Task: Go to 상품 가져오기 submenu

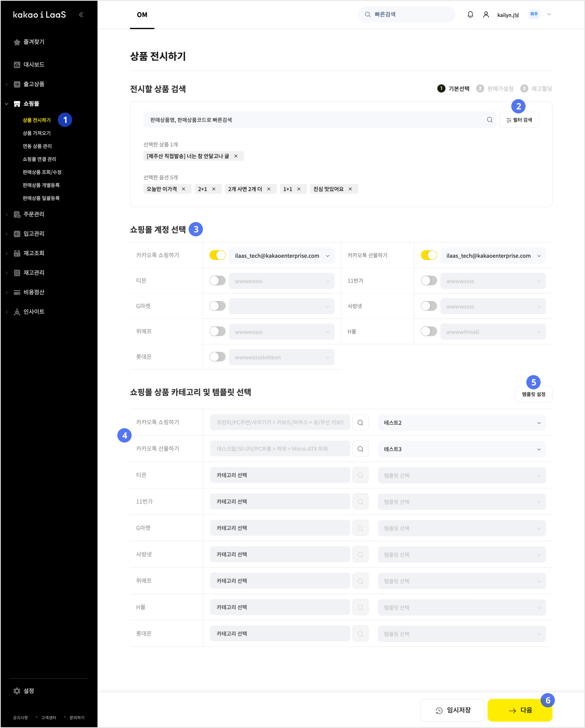Action: pos(36,133)
